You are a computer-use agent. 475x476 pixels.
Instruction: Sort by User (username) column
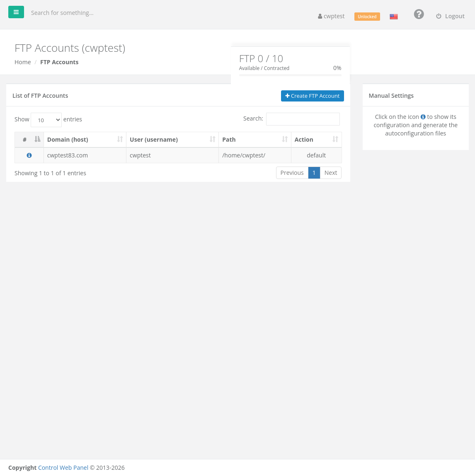point(172,140)
